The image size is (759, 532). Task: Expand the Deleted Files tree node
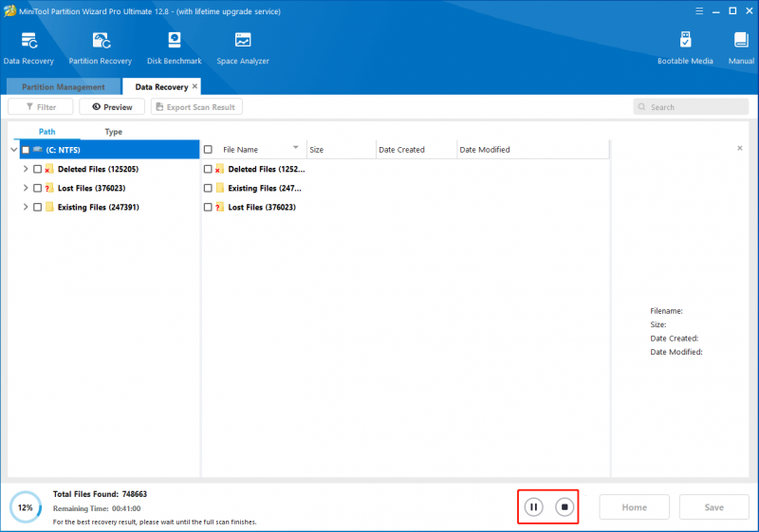pos(26,169)
